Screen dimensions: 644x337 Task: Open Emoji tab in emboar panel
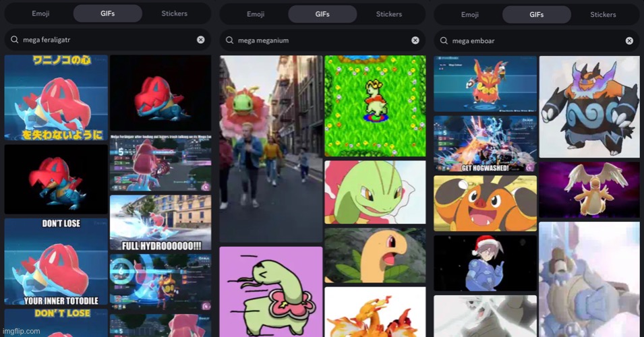click(470, 14)
